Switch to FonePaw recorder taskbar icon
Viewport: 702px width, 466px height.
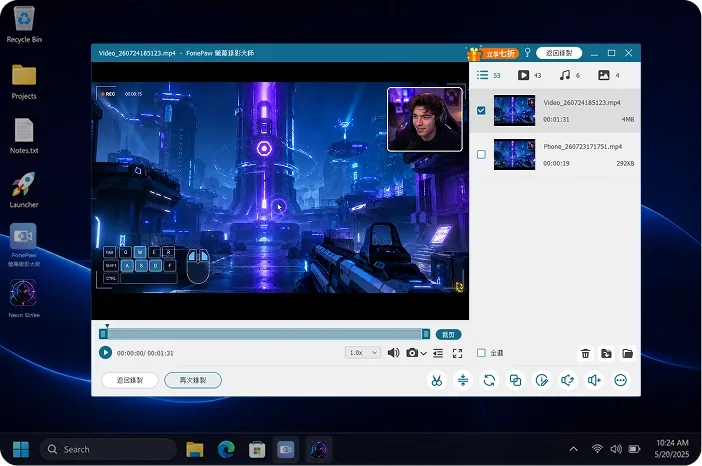pos(286,449)
